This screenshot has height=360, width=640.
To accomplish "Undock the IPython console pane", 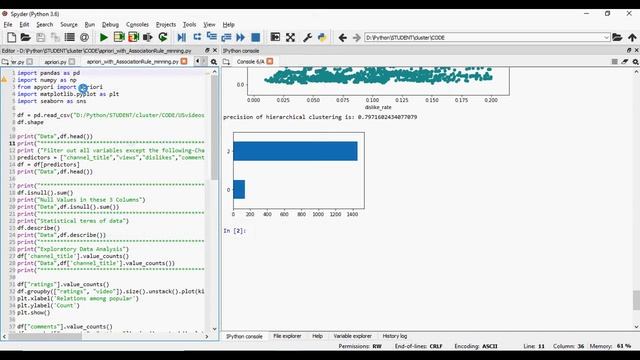I will point(629,50).
